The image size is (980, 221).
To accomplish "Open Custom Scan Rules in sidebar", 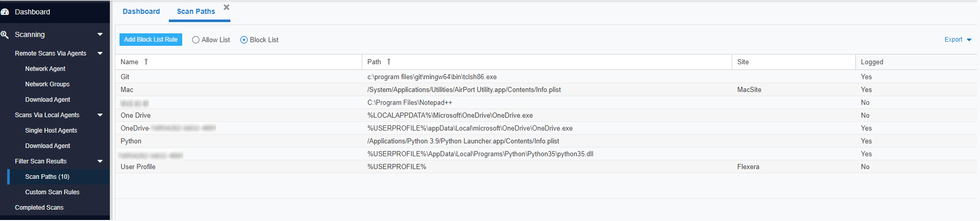I will point(52,192).
